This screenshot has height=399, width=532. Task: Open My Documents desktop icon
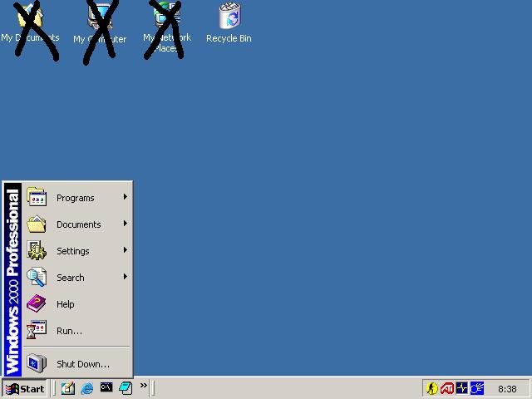[30, 23]
